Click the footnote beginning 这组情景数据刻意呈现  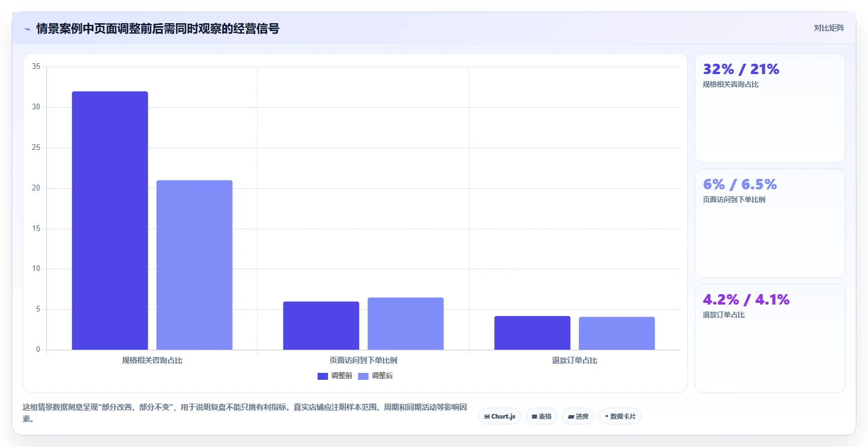(x=245, y=413)
